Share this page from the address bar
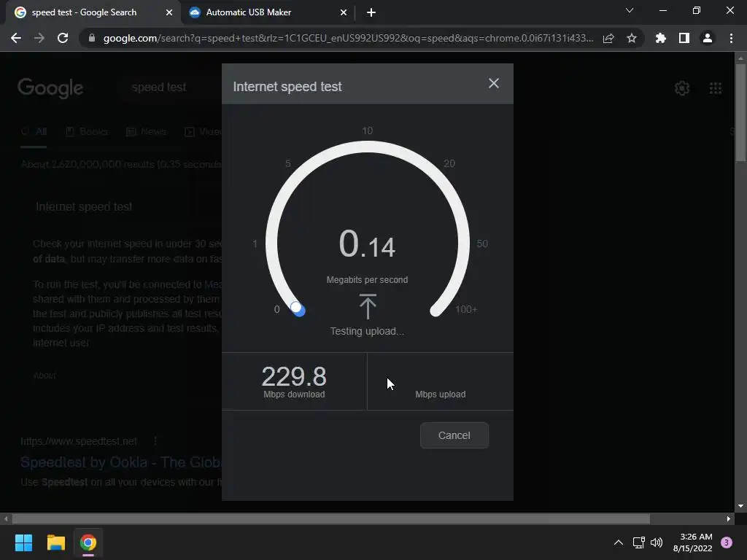Screen dimensions: 747x560 608,38
